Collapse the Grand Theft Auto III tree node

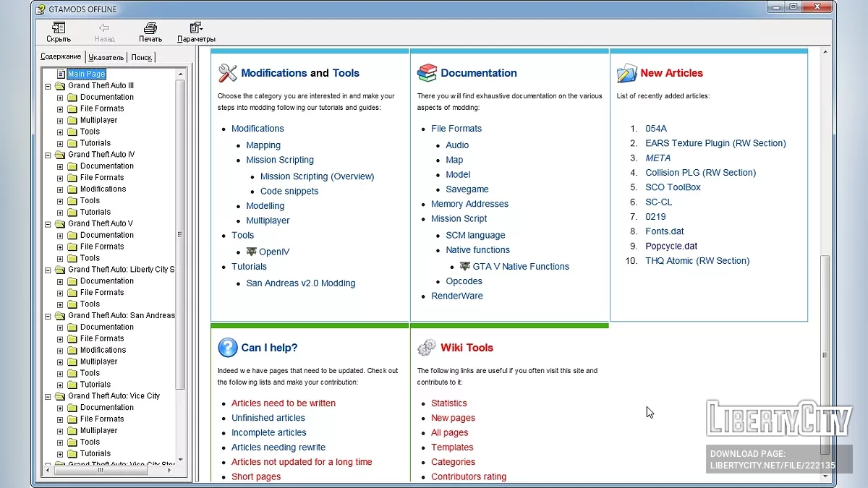(48, 85)
